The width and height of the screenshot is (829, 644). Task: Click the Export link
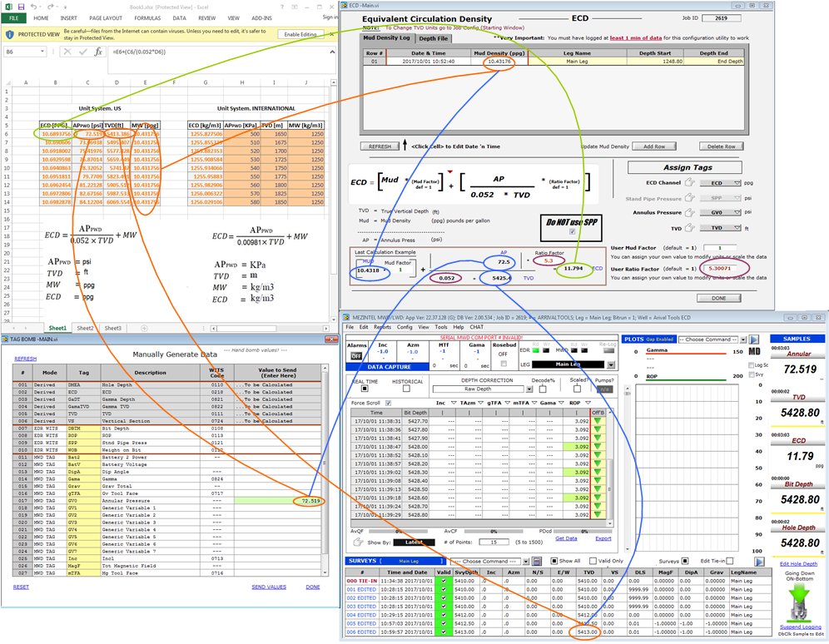603,538
